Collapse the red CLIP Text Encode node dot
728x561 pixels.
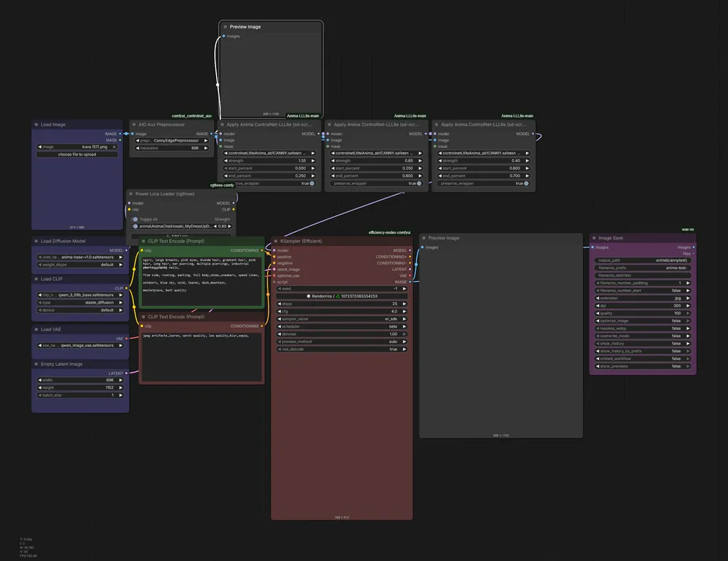pos(144,316)
